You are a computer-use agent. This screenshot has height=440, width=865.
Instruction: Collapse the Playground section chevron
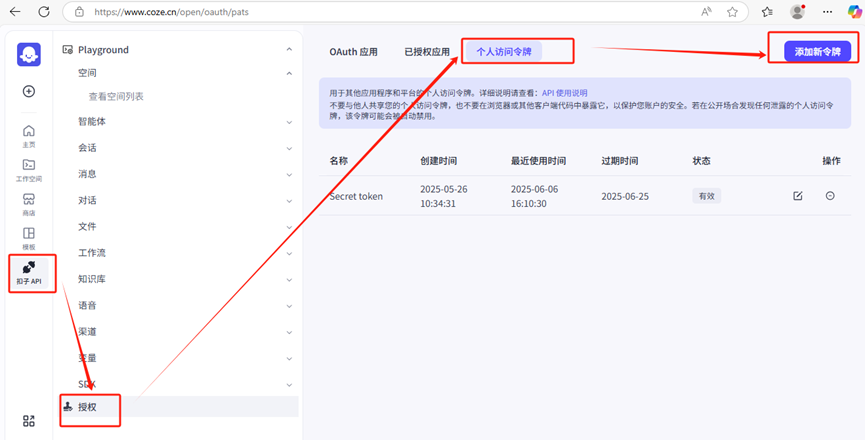(x=289, y=49)
